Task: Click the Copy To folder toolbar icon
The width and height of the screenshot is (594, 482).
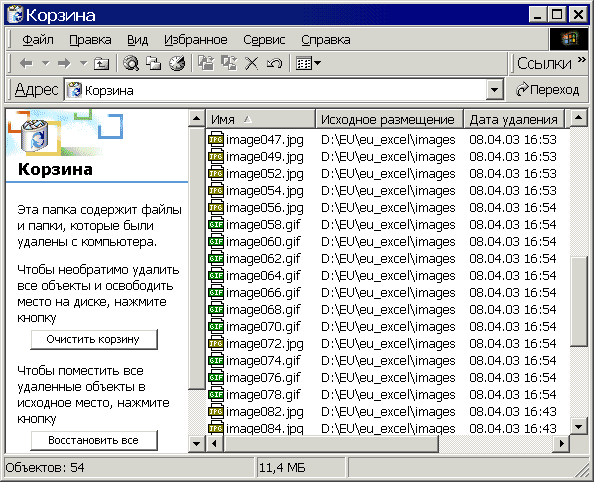Action: 229,63
